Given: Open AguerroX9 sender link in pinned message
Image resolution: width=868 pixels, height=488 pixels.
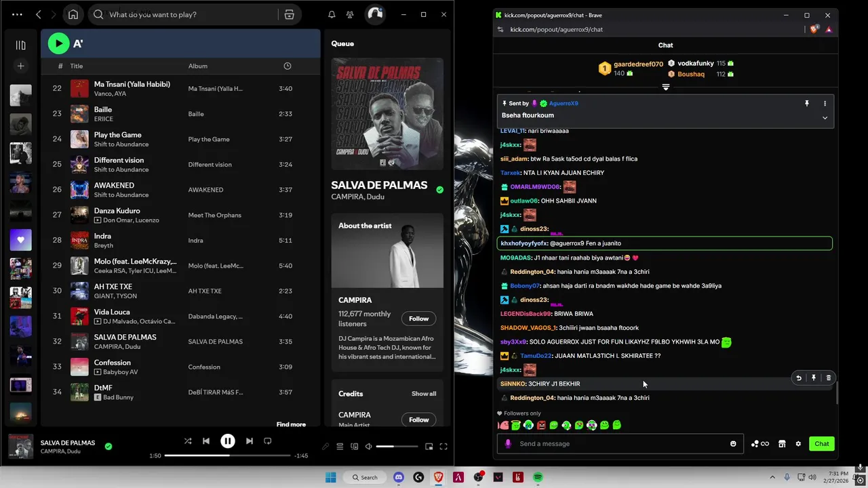Looking at the screenshot, I should point(564,104).
